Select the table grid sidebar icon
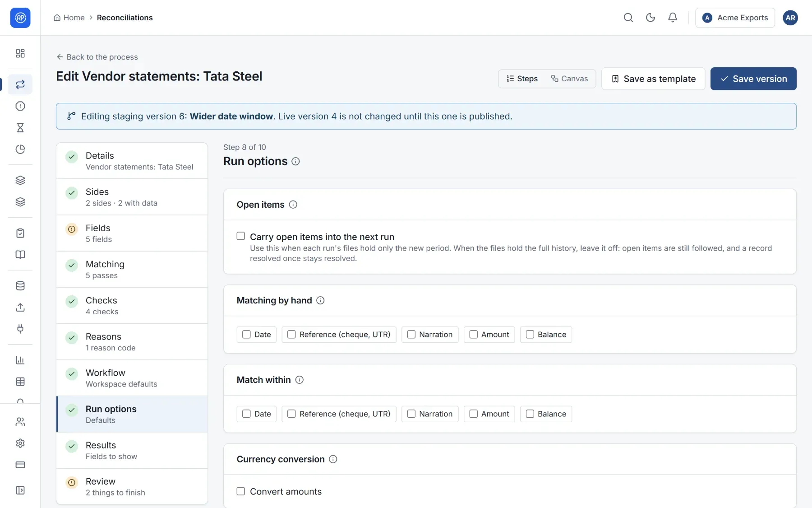Viewport: 812px width, 508px height. coord(20,382)
